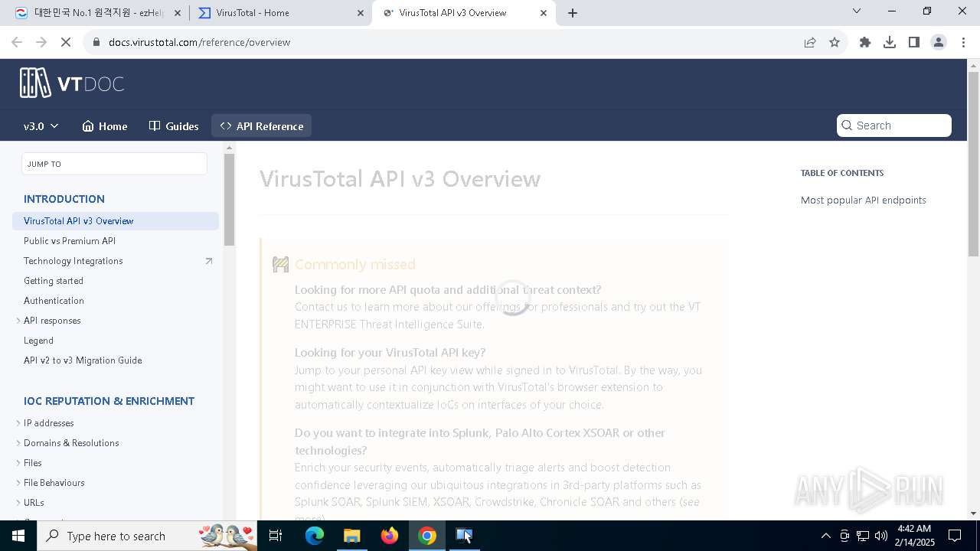The image size is (980, 551).
Task: Open Chrome extensions puzzle icon
Action: tap(865, 42)
